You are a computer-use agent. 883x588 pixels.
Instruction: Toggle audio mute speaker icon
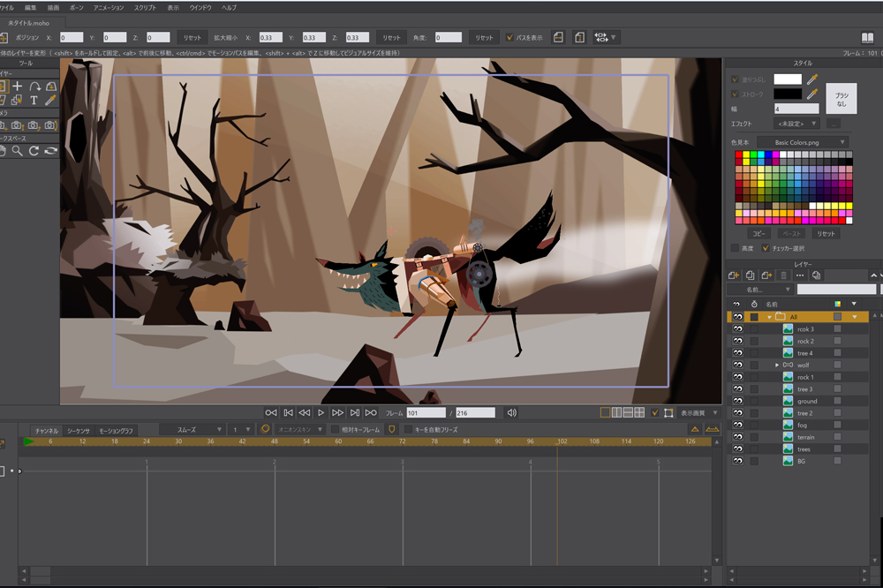(511, 412)
